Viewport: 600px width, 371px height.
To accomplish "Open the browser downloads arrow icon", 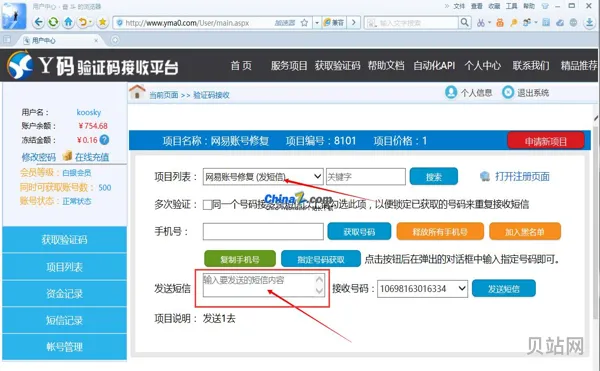I will coord(589,23).
